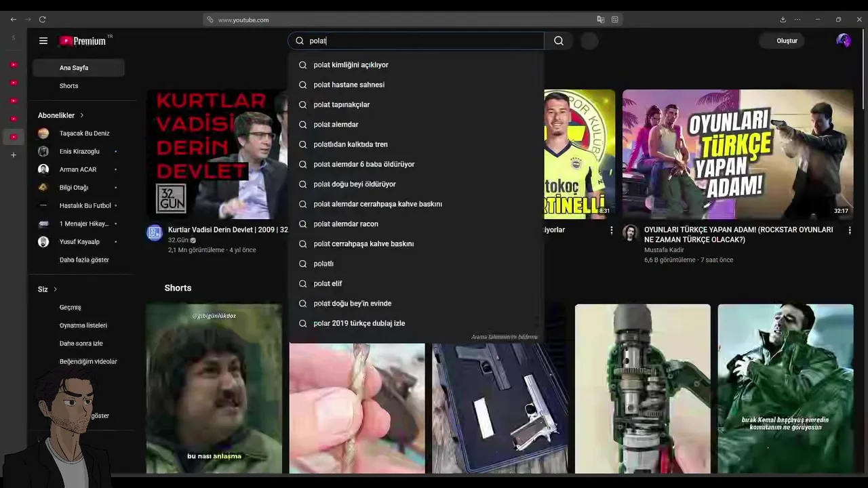Reload the page with refresh icon
Image resolution: width=868 pixels, height=488 pixels.
click(42, 20)
